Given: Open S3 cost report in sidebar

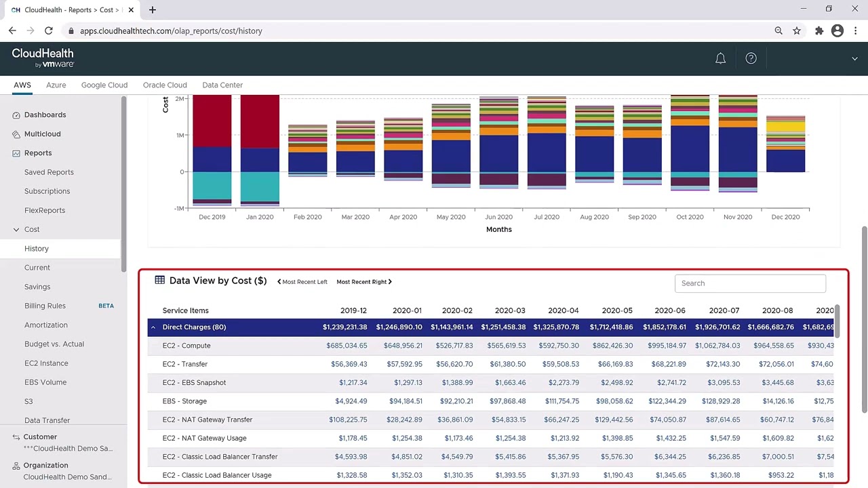Looking at the screenshot, I should (28, 401).
